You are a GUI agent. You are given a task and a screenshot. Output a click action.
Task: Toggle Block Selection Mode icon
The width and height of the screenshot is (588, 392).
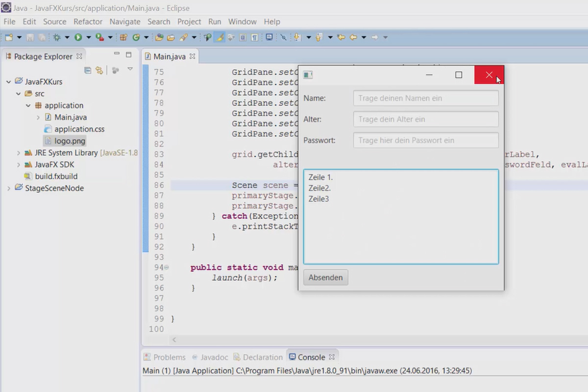pyautogui.click(x=243, y=37)
